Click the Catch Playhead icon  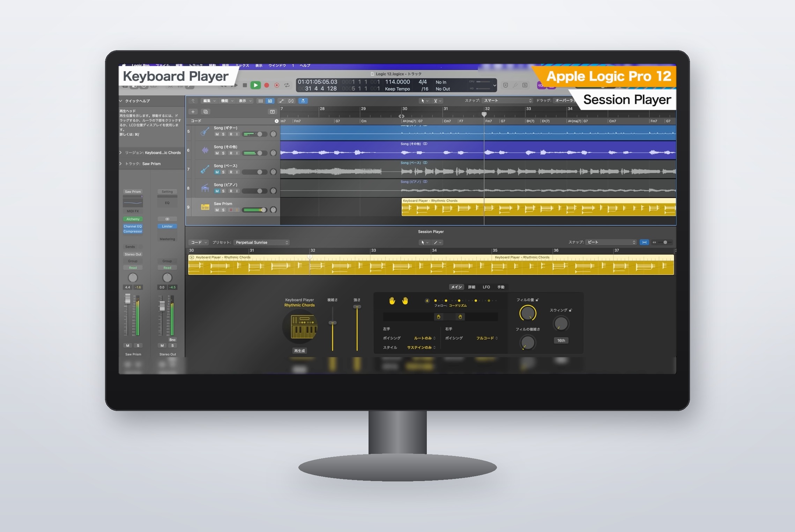(303, 101)
